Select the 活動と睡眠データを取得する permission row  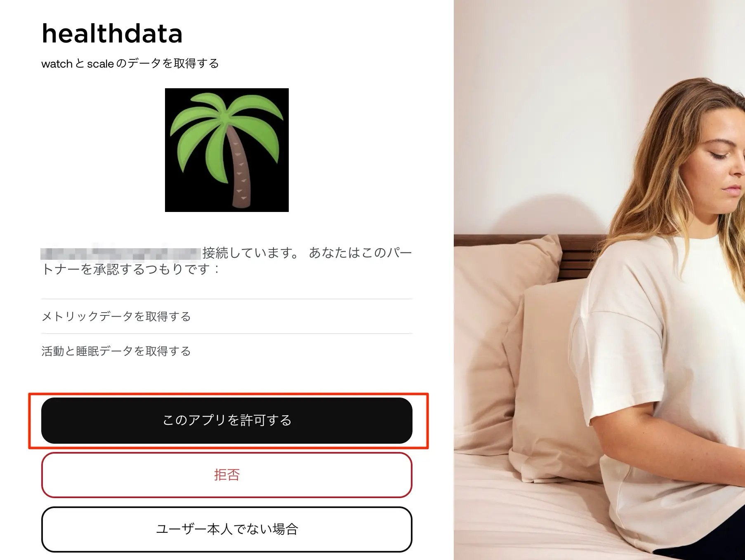227,351
